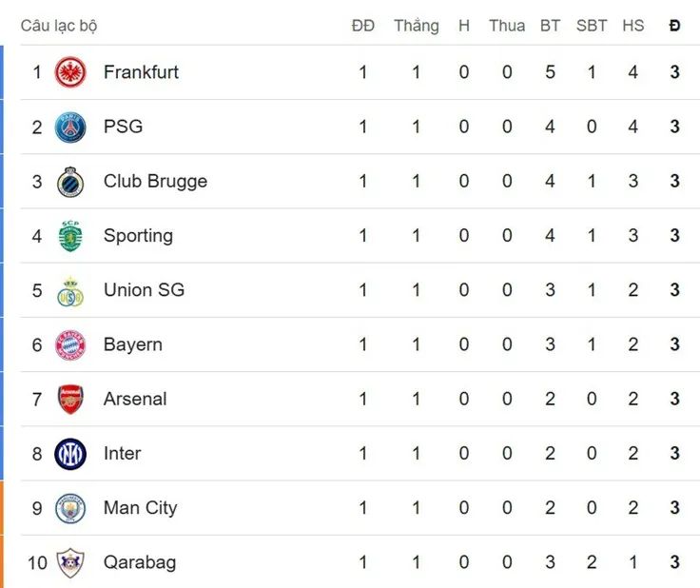
Task: Open the Frankfurt team name link
Action: click(141, 72)
